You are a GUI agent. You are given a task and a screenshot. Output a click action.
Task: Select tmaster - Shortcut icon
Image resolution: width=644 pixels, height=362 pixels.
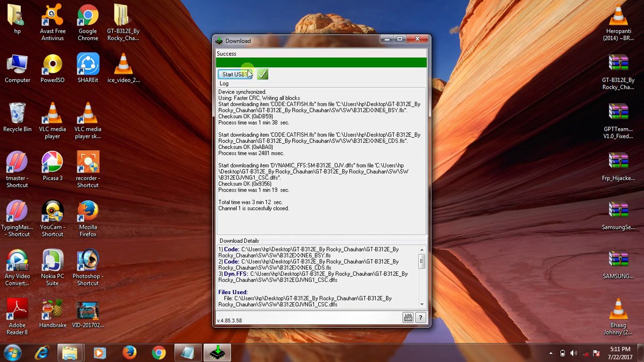click(17, 169)
